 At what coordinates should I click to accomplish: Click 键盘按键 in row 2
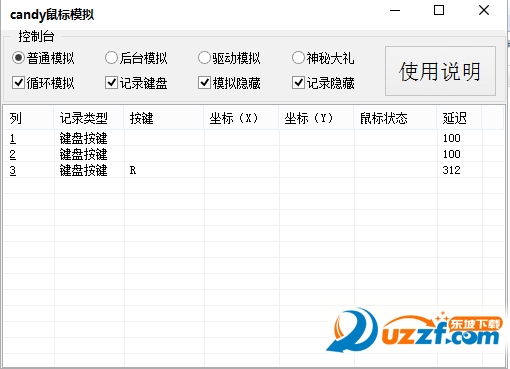coord(83,154)
